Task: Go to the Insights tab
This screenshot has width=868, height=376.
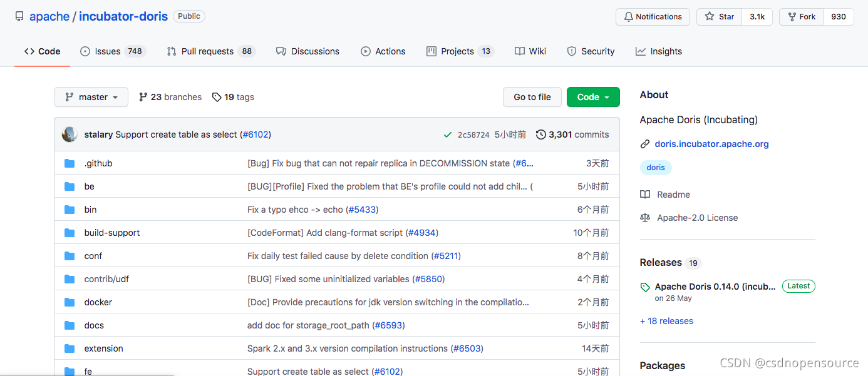Action: click(659, 51)
